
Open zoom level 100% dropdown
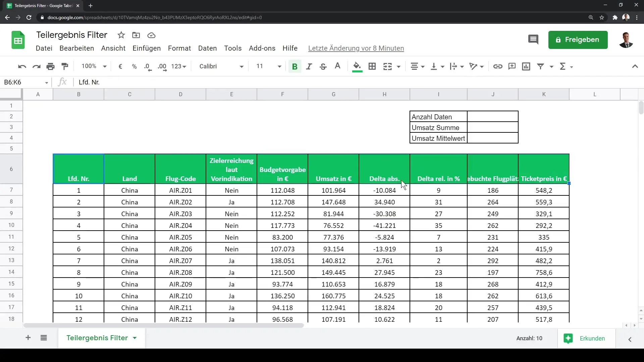(x=94, y=66)
